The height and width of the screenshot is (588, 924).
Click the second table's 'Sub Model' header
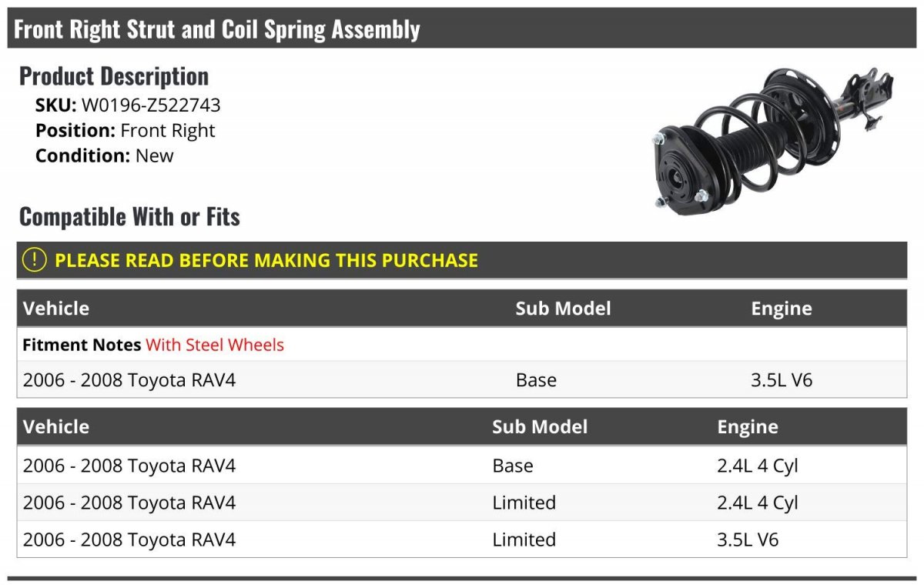(x=540, y=427)
